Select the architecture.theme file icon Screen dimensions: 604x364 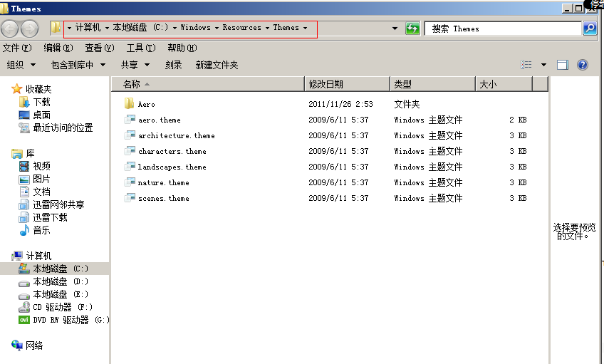tap(130, 135)
